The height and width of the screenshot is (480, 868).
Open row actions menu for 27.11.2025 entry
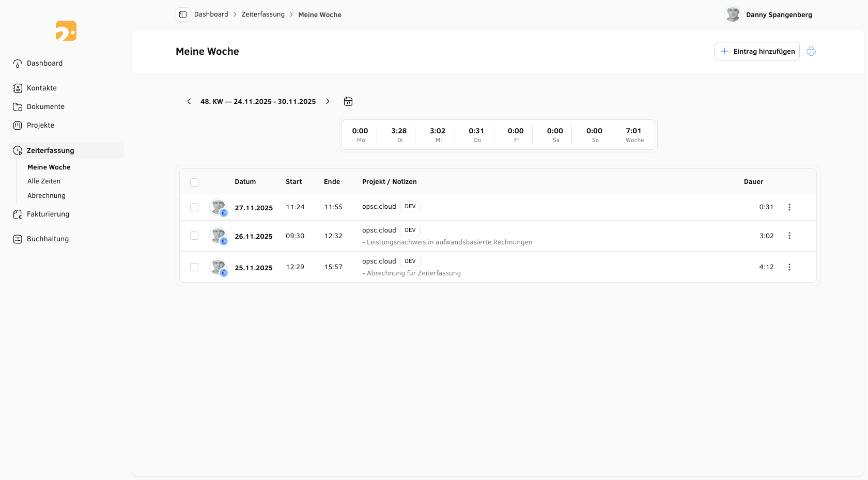[x=789, y=207]
